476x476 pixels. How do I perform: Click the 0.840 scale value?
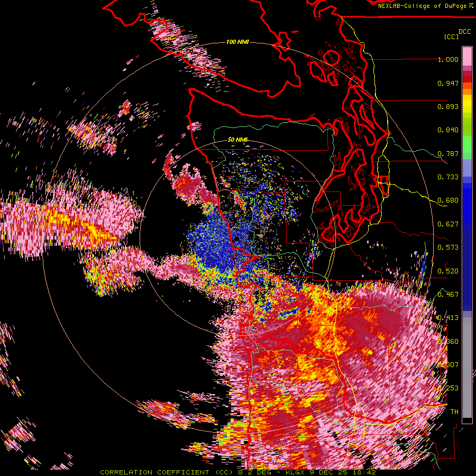[448, 130]
